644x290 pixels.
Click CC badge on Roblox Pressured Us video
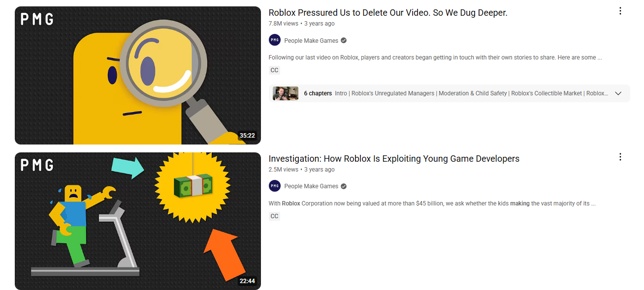[275, 70]
